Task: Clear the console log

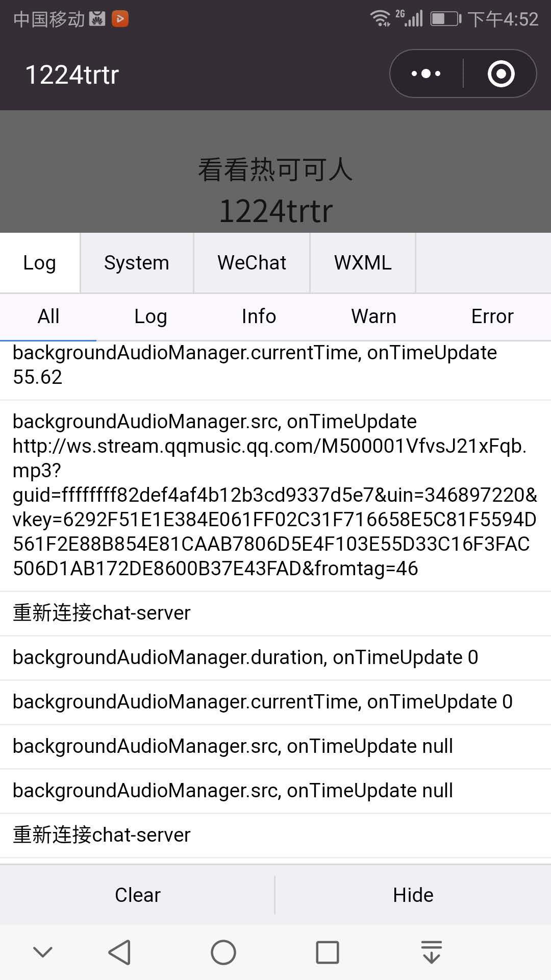Action: click(137, 895)
